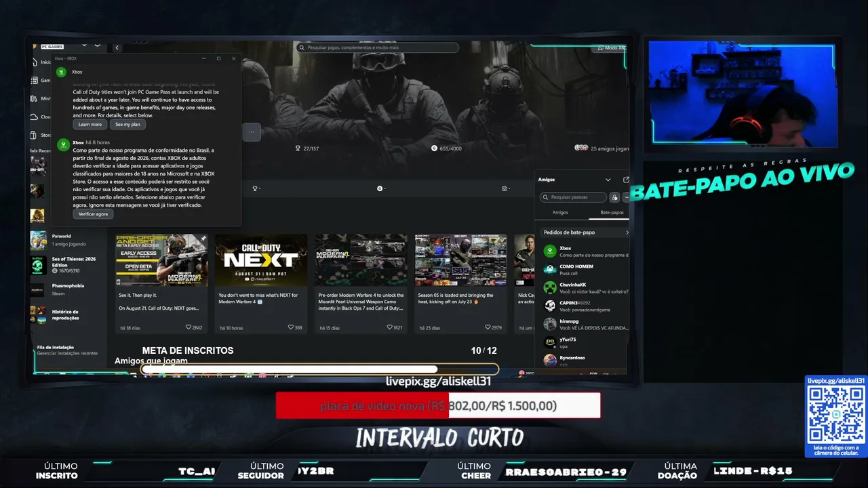Open the Call of Duty recent game thumbnail
868x488 pixels.
[38, 167]
